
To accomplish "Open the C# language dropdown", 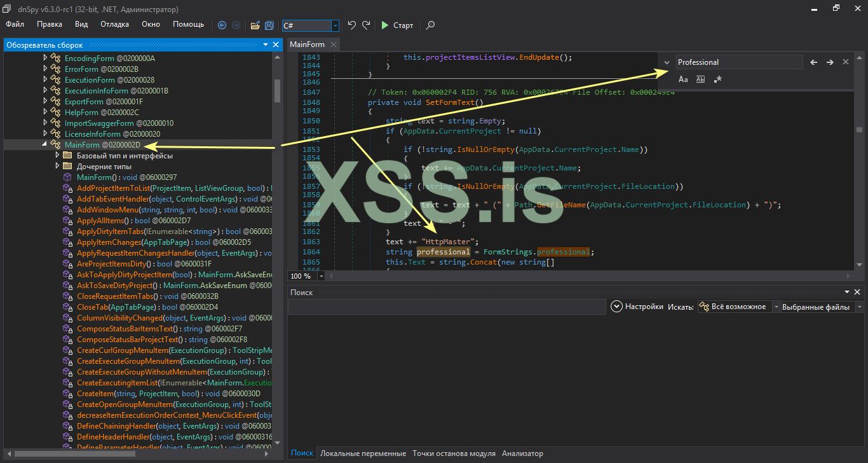I will coord(335,25).
